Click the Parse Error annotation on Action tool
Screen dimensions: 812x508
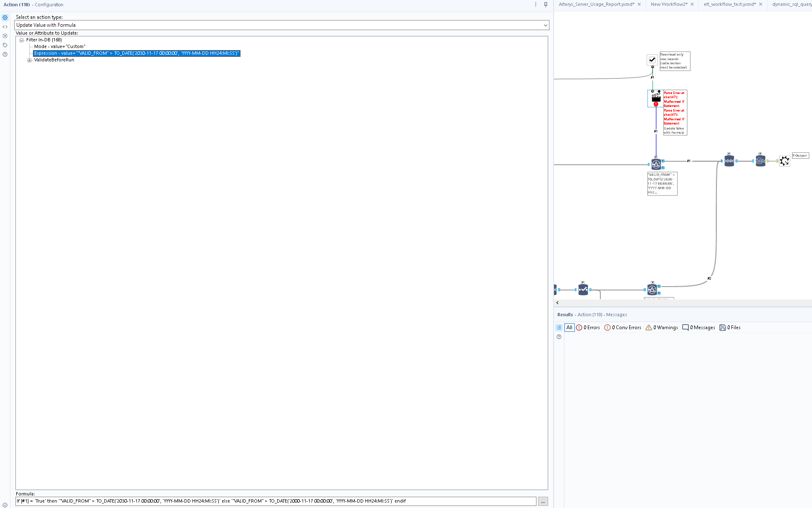[x=675, y=113]
